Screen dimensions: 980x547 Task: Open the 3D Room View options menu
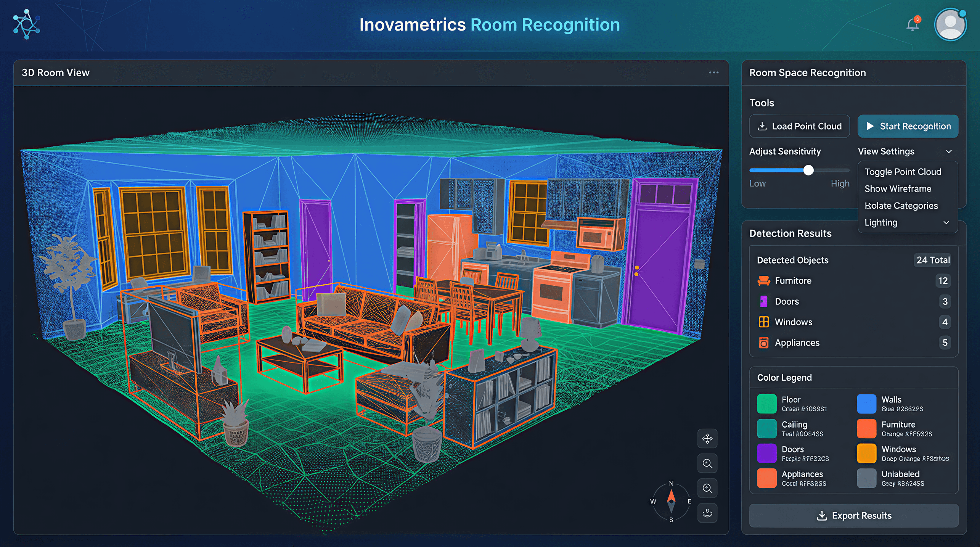click(x=713, y=72)
